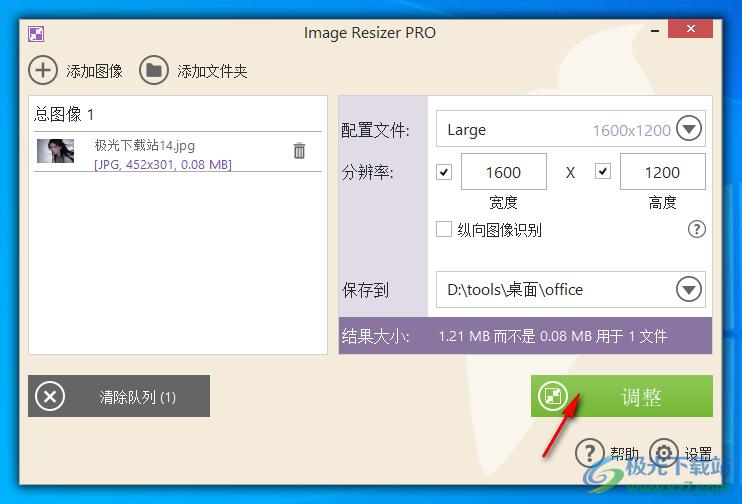Select the 极光下载站14.jpg image thumbnail
Viewport: 742px width, 504px height.
[56, 151]
